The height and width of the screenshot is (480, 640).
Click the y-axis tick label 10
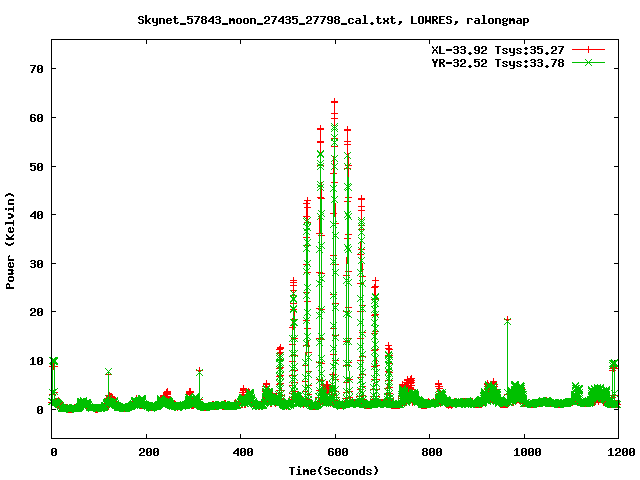point(36,361)
